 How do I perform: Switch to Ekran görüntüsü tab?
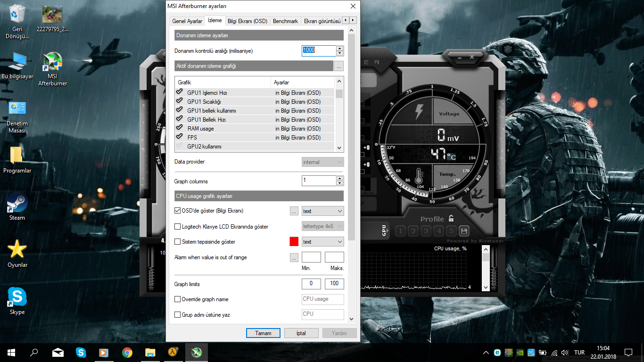point(322,21)
